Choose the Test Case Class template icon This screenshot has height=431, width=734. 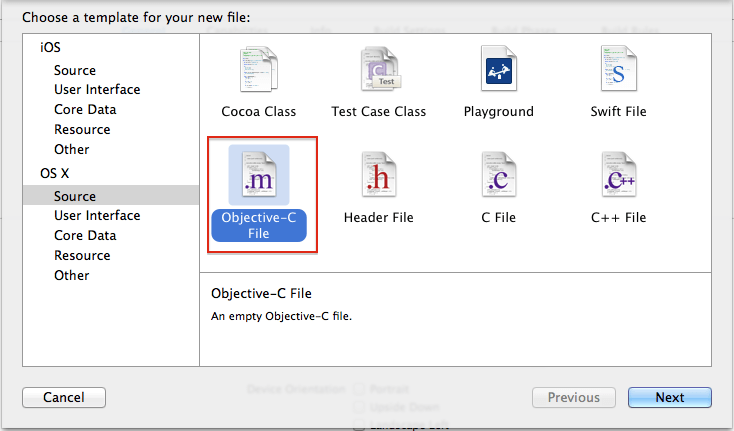point(380,69)
